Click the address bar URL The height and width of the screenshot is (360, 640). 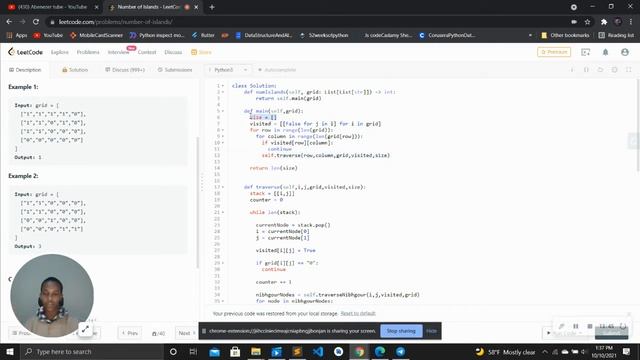[x=115, y=22]
